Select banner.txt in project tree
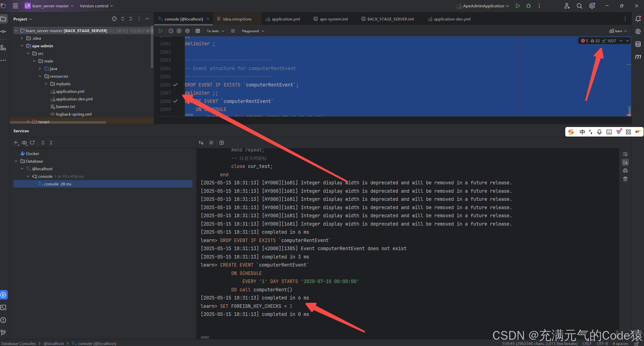 point(66,106)
